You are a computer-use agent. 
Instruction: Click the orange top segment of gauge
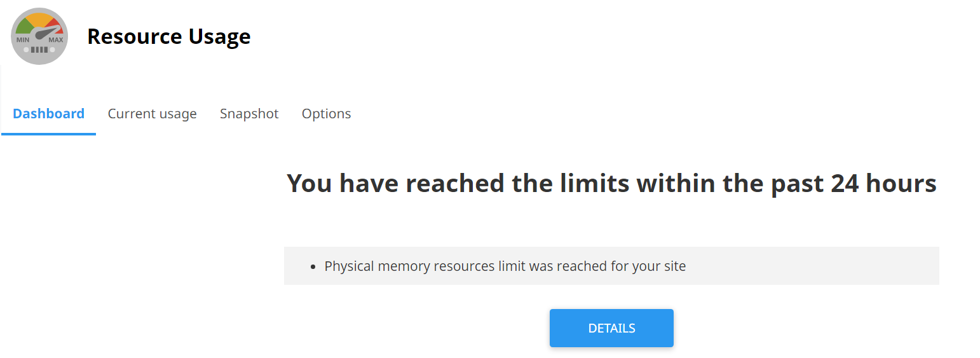pyautogui.click(x=40, y=18)
